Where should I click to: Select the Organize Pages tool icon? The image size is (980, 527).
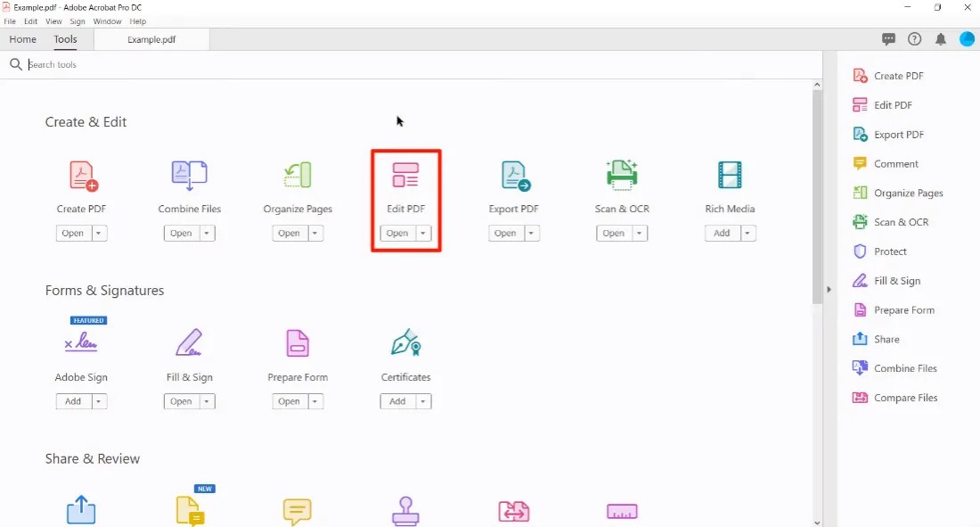(x=297, y=175)
